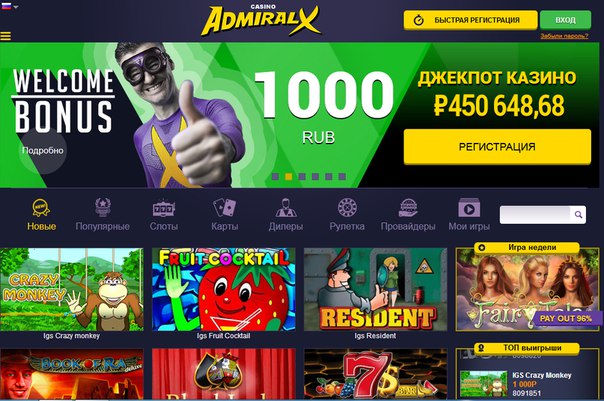Viewport: 604px width, 401px height.
Task: Open the hamburger menu icon
Action: (6, 36)
